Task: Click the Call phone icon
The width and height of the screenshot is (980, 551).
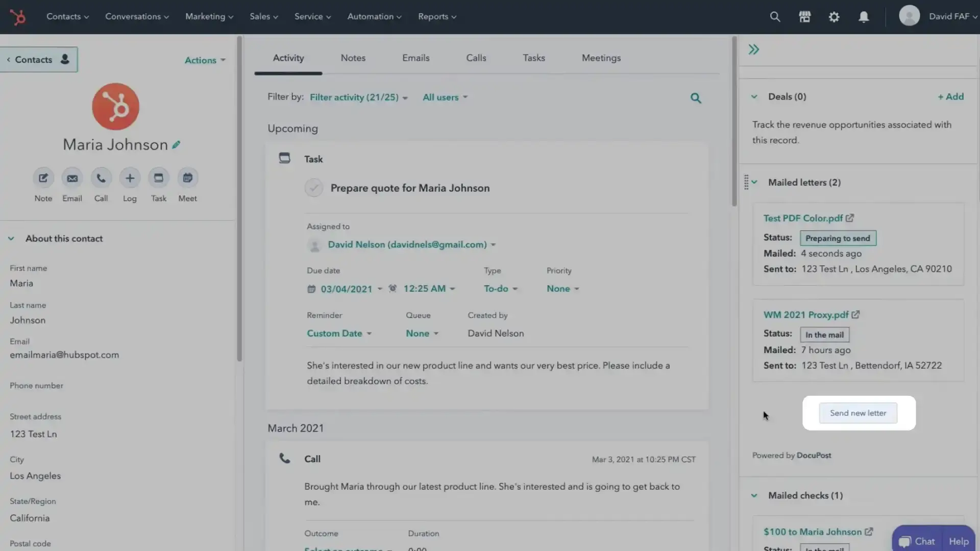Action: (x=101, y=178)
